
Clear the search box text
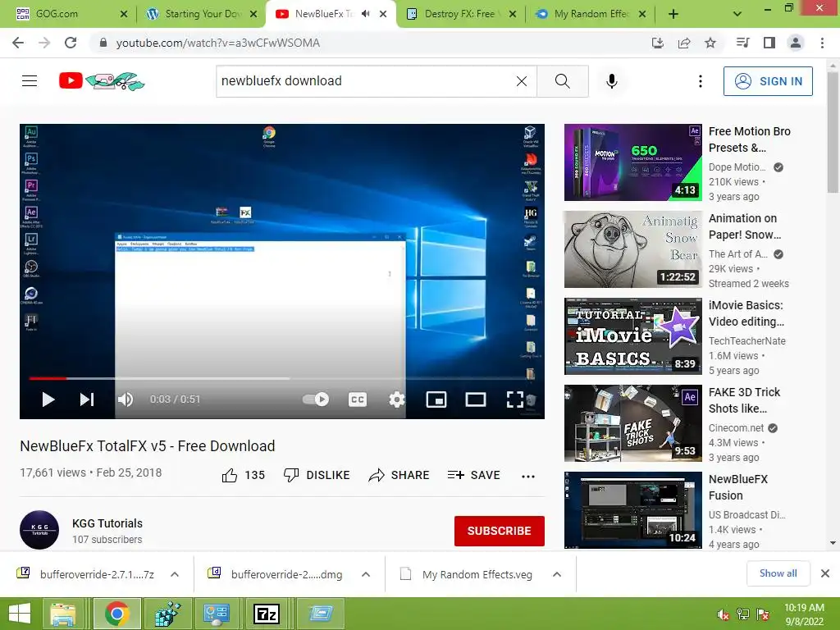pos(521,81)
